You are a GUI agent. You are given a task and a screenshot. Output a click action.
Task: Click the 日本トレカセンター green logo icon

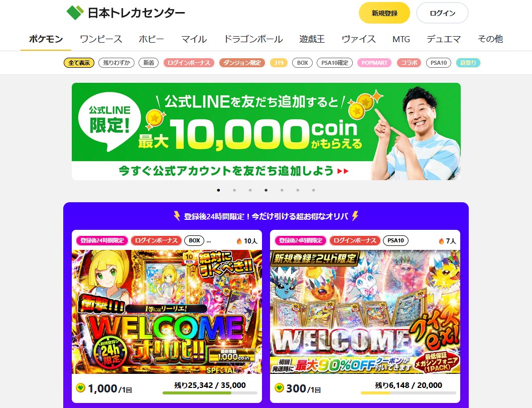[x=75, y=13]
